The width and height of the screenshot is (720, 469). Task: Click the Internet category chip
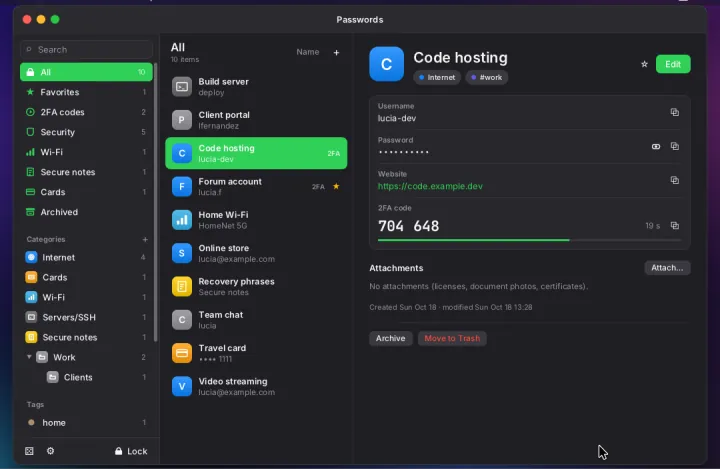pyautogui.click(x=437, y=77)
